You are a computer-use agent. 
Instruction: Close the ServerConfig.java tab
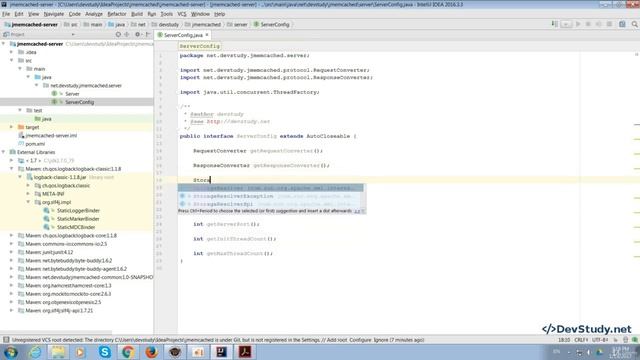[x=207, y=35]
